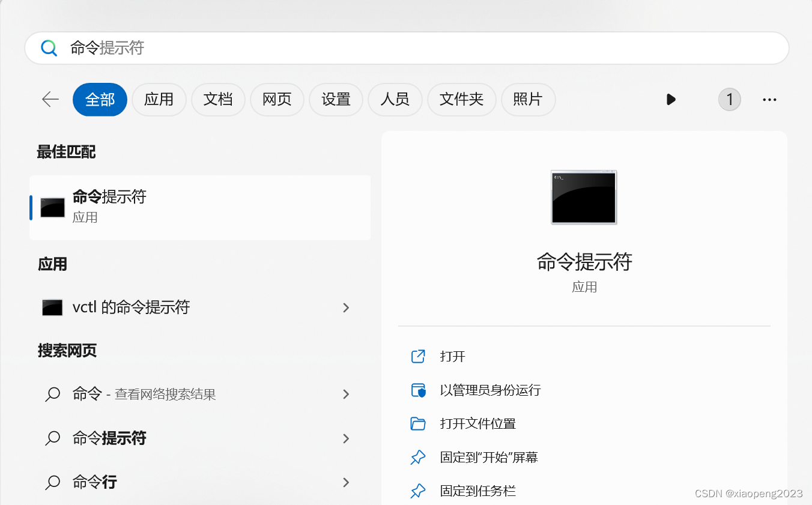Click the 搜索网页 section heading
This screenshot has width=812, height=505.
pyautogui.click(x=67, y=351)
